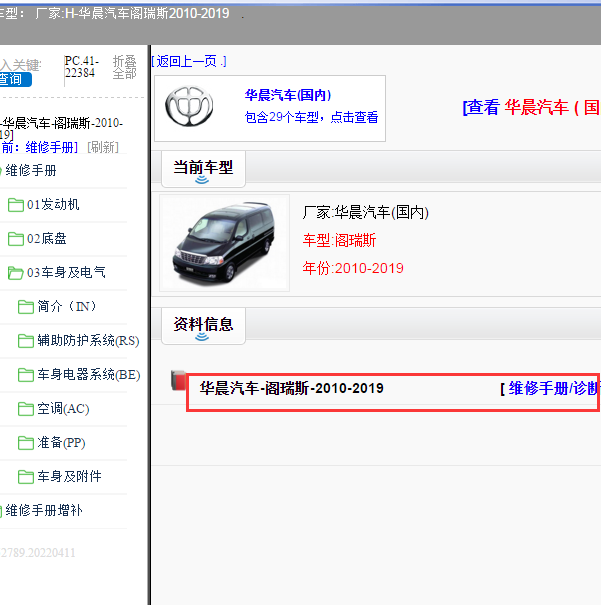Click the header 厂家:H-华晨汽车阁瑞斯2010-2019 text

click(132, 14)
